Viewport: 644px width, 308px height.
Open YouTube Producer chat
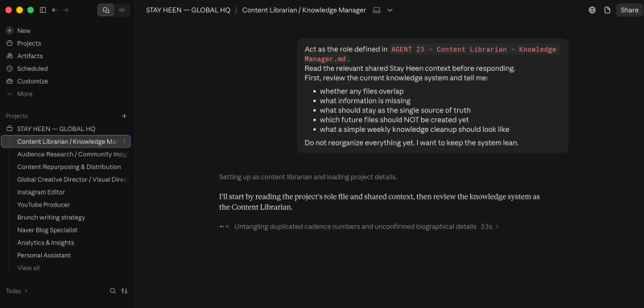[43, 205]
